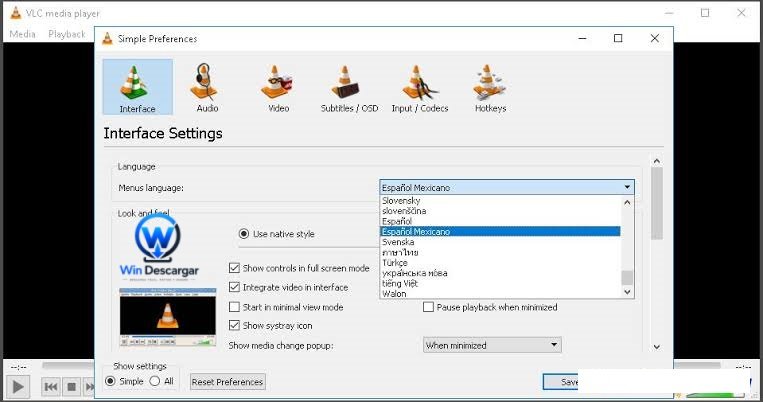This screenshot has height=402, width=763.
Task: Maximize the Simple Preferences dialog
Action: click(x=618, y=38)
